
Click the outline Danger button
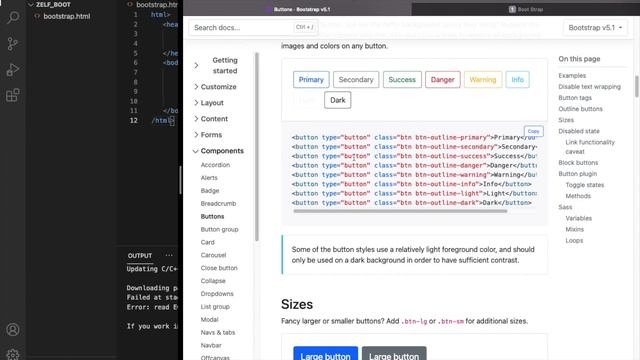tap(442, 80)
